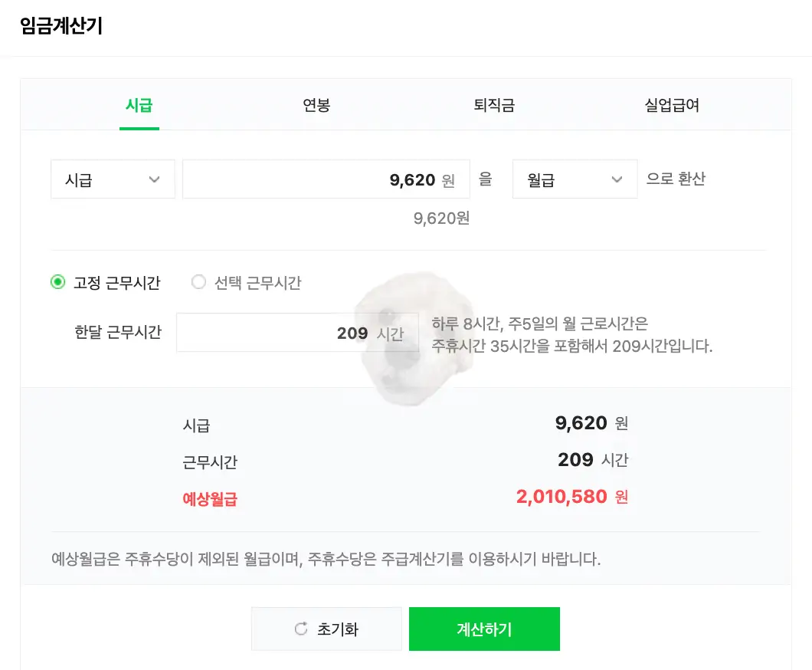This screenshot has width=812, height=670.
Task: Open the 월급 conversion dropdown
Action: [x=575, y=179]
